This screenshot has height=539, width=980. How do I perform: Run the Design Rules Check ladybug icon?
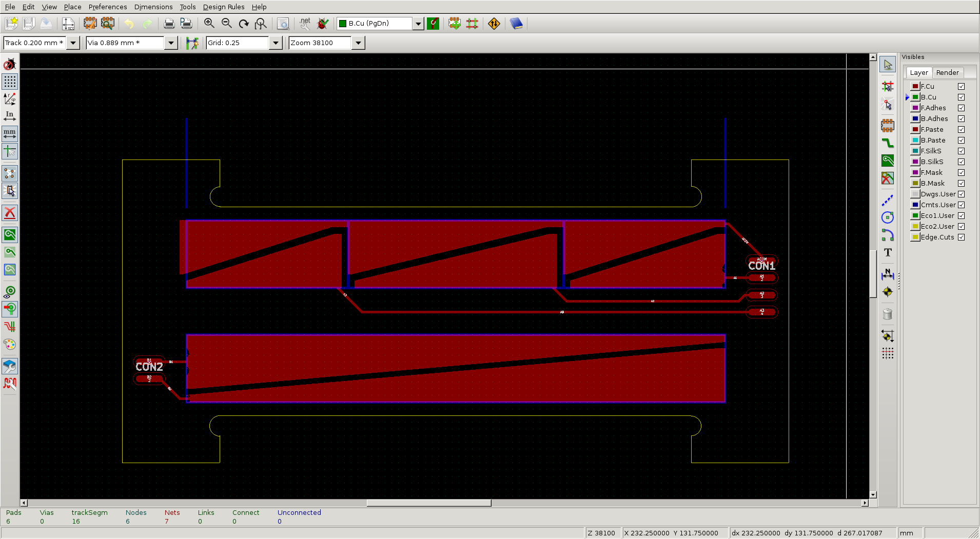[323, 24]
